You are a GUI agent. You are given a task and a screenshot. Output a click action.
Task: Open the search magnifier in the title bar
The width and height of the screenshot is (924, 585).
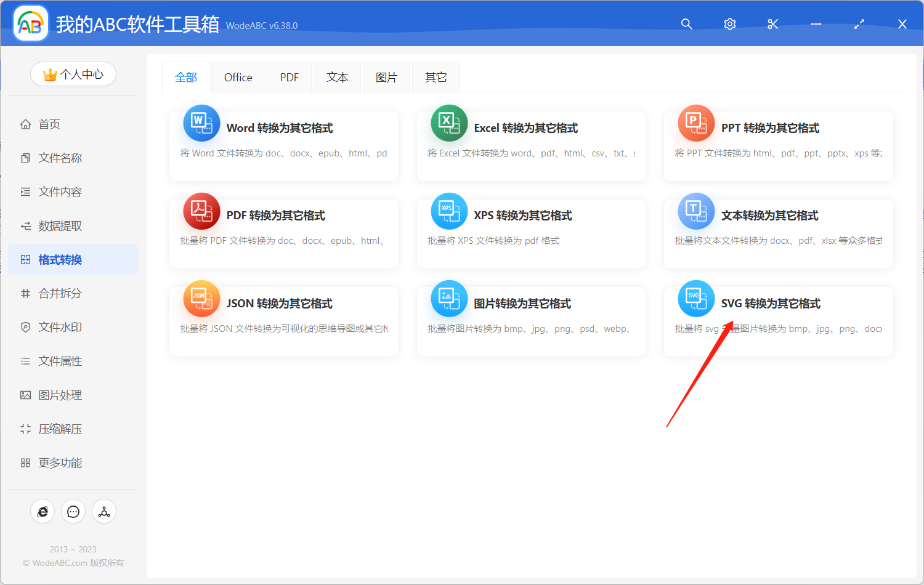click(686, 24)
